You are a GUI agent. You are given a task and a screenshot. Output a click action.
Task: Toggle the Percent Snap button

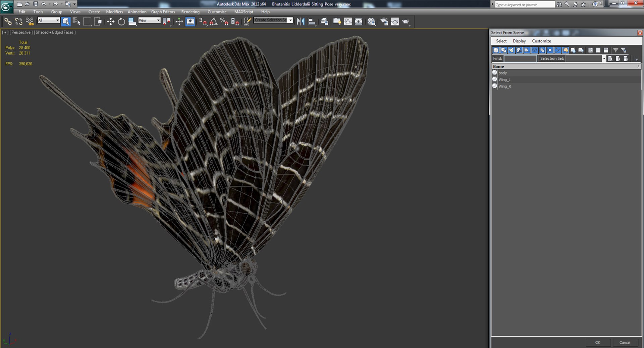224,22
